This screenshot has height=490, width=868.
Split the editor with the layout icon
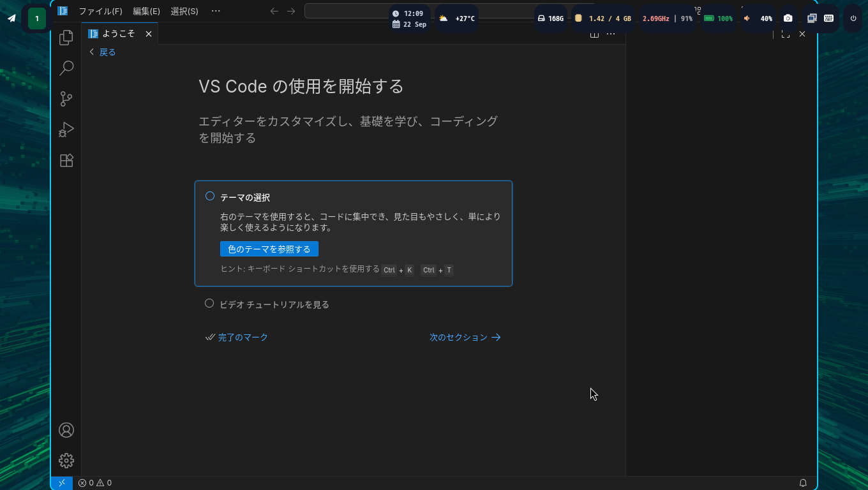(x=594, y=34)
